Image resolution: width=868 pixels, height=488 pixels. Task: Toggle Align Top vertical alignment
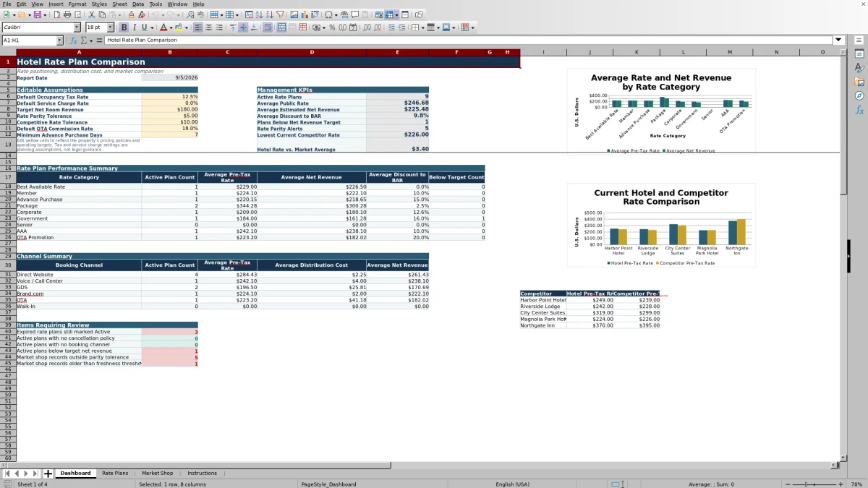pos(233,27)
